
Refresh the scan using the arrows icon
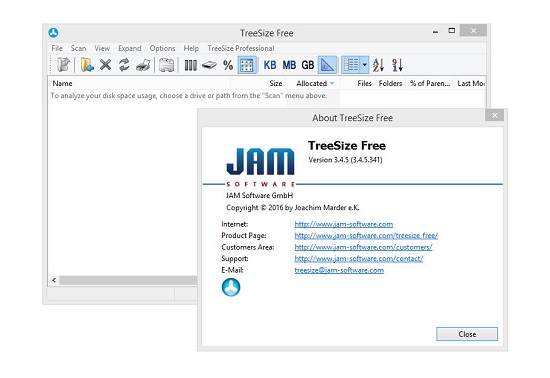pos(124,65)
